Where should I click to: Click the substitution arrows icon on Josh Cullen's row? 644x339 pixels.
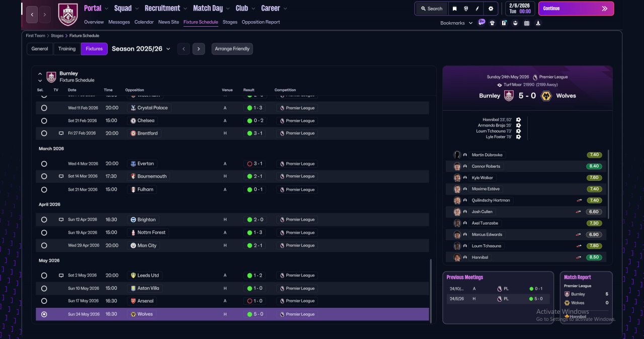pos(579,212)
